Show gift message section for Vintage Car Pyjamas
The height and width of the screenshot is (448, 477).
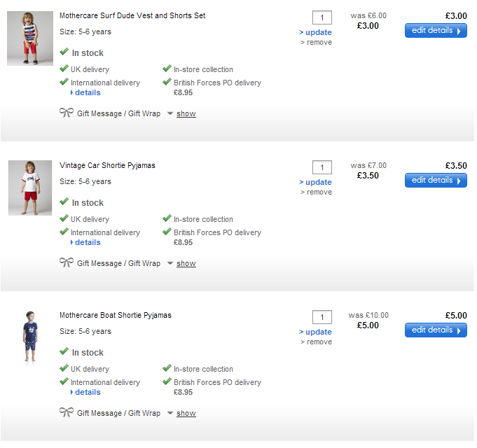186,264
